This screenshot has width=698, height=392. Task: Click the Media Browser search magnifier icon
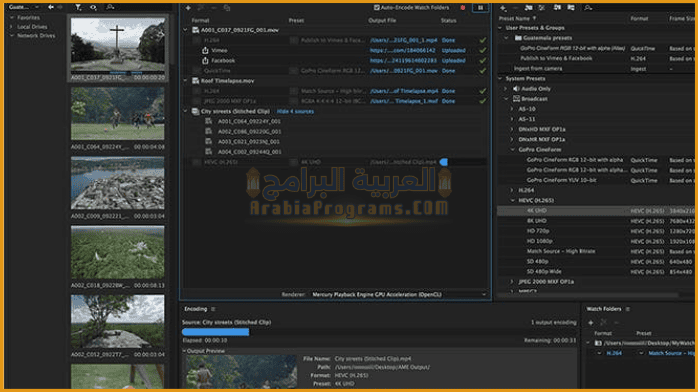[110, 7]
